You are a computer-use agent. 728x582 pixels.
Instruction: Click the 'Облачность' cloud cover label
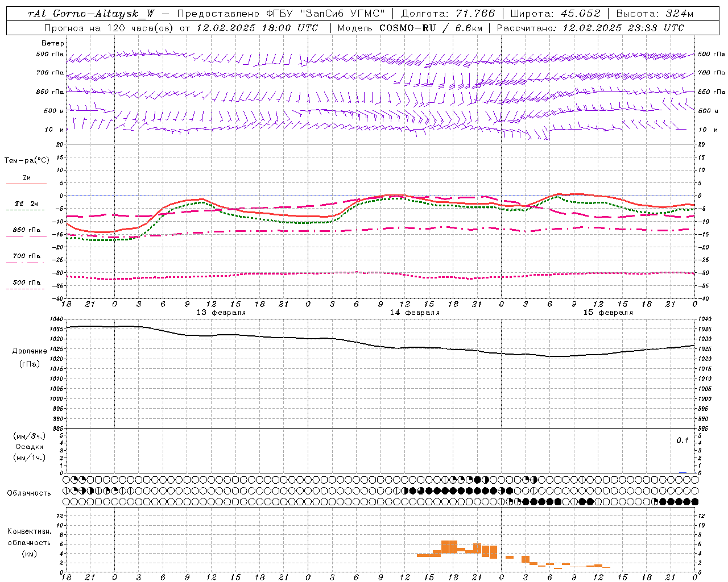(29, 493)
